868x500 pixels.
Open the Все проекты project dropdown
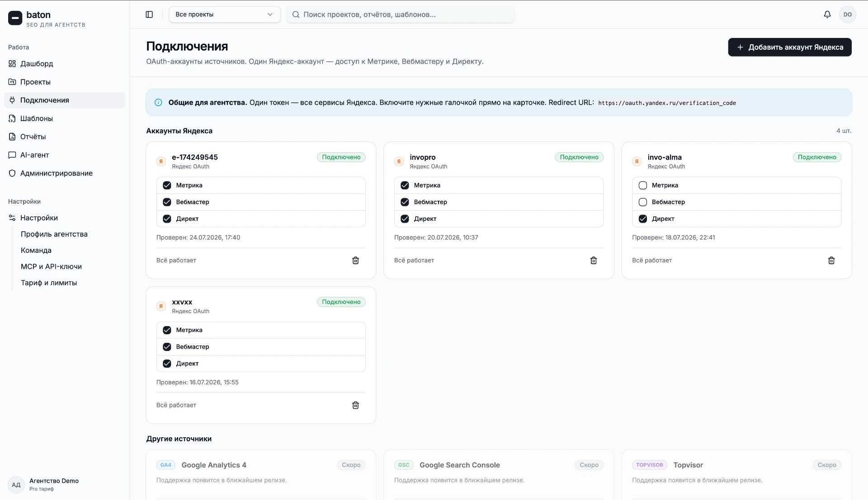point(225,14)
